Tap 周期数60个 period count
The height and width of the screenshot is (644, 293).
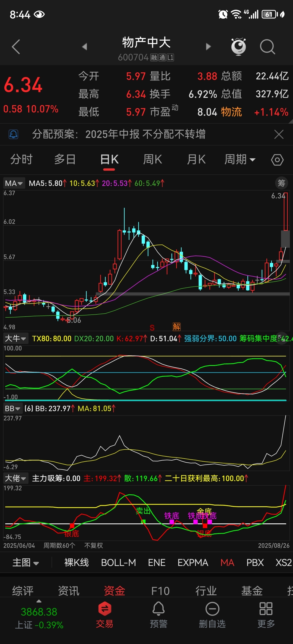(59, 545)
